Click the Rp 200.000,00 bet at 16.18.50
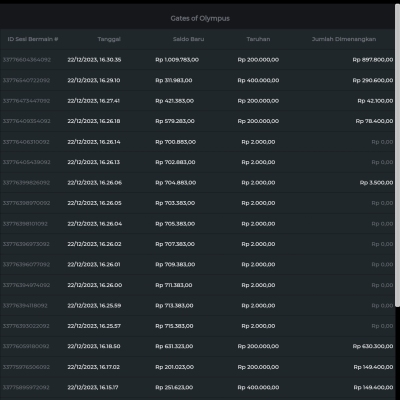The width and height of the screenshot is (400, 400). [x=258, y=346]
